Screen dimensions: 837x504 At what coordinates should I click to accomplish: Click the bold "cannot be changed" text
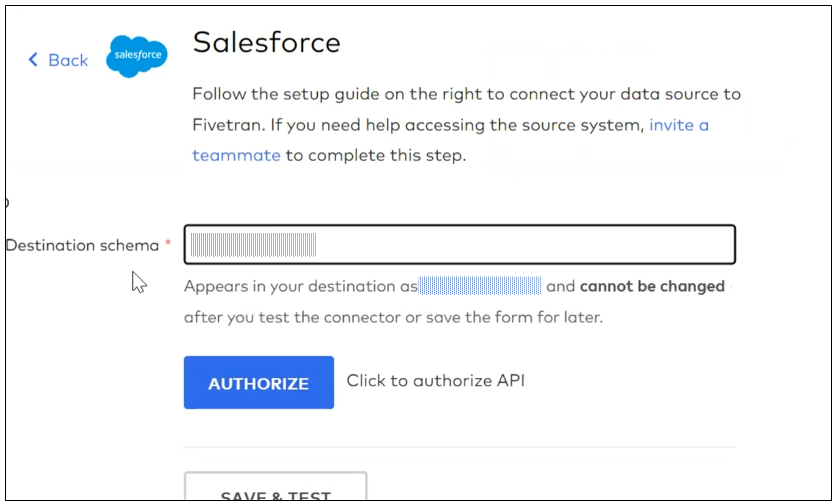[652, 286]
